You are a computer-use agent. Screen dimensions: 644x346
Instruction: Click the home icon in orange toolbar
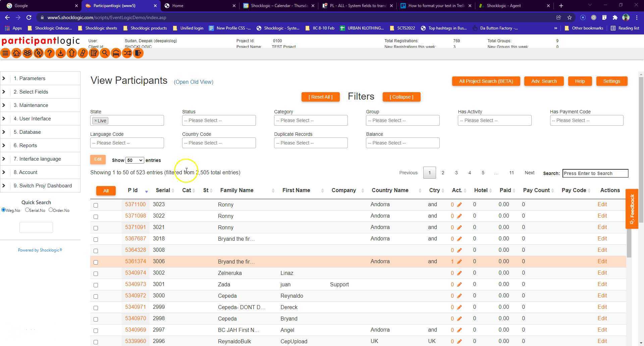click(x=16, y=53)
